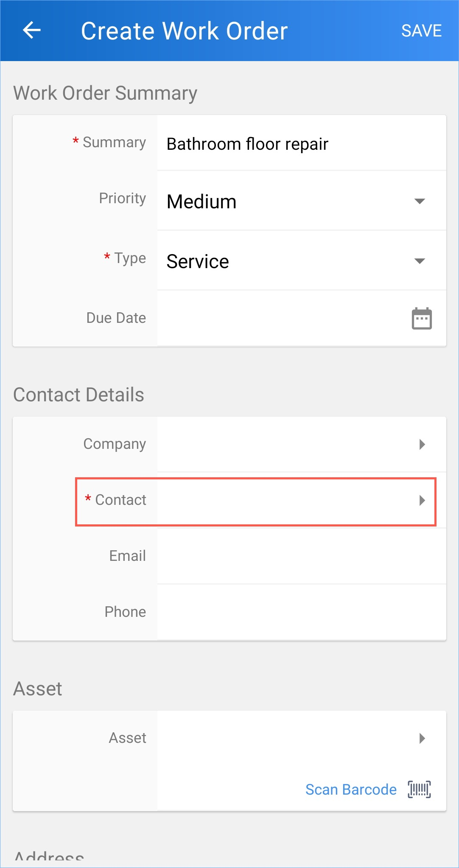Expand the Company selector arrow

coord(422,444)
